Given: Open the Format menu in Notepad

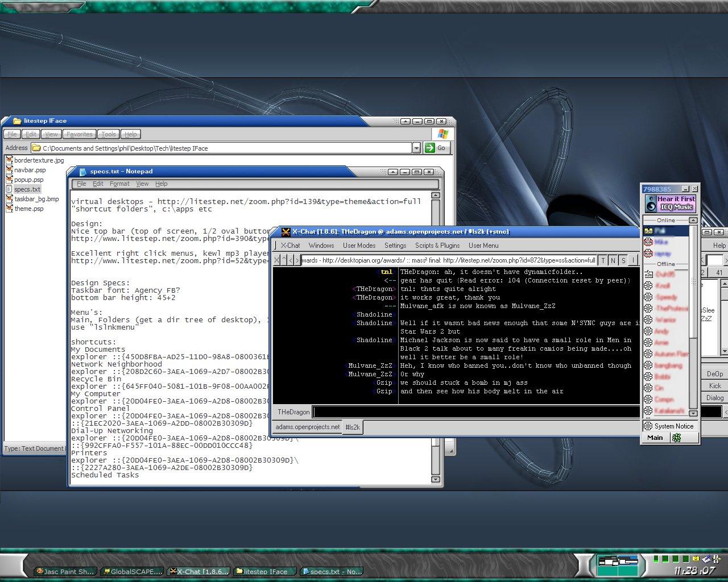Looking at the screenshot, I should (x=119, y=184).
